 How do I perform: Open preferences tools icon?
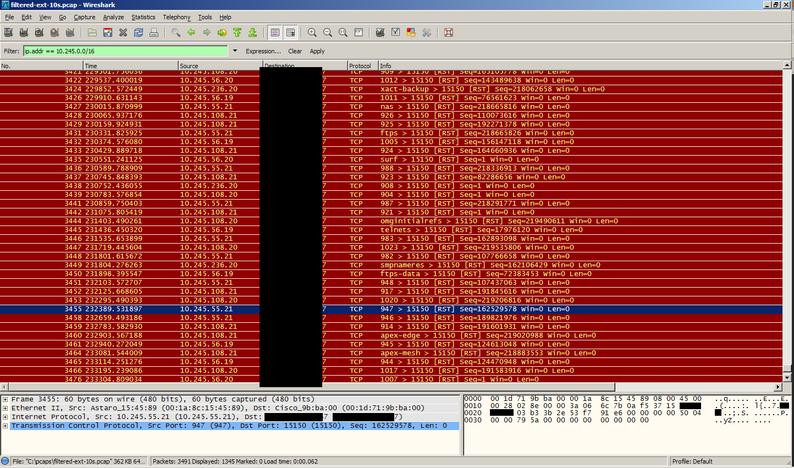click(426, 32)
